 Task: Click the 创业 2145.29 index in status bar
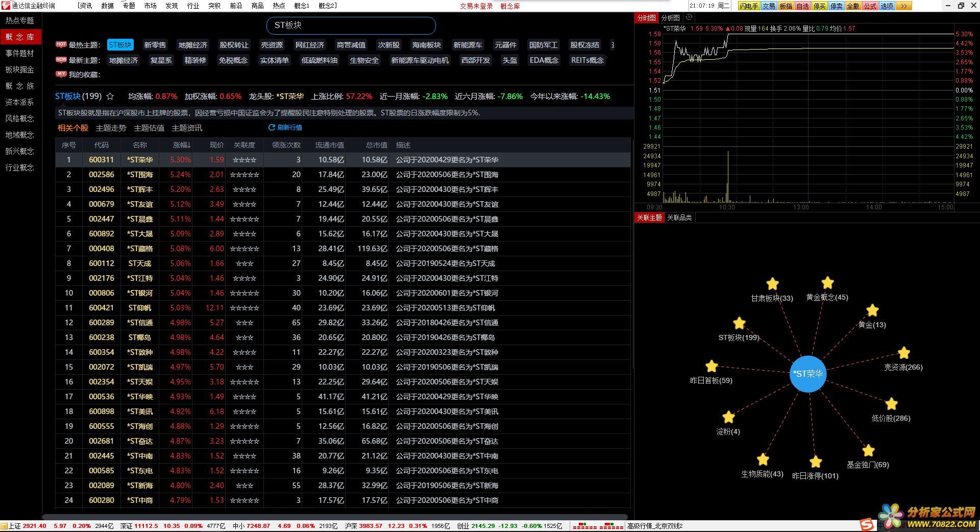click(x=475, y=526)
